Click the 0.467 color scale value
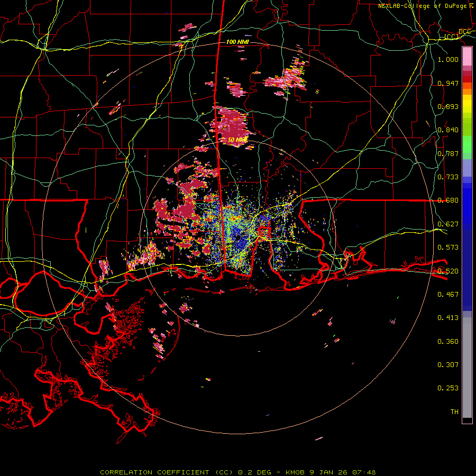 tap(448, 294)
